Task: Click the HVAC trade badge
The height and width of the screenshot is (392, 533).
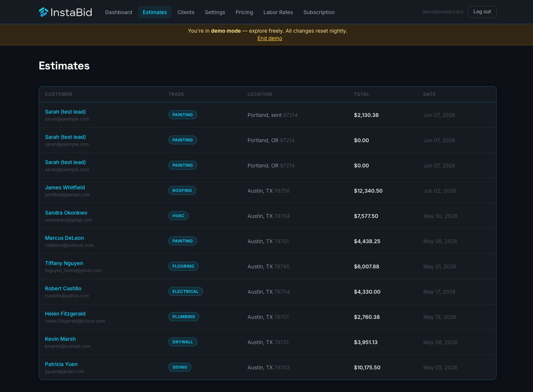Action: coord(178,216)
